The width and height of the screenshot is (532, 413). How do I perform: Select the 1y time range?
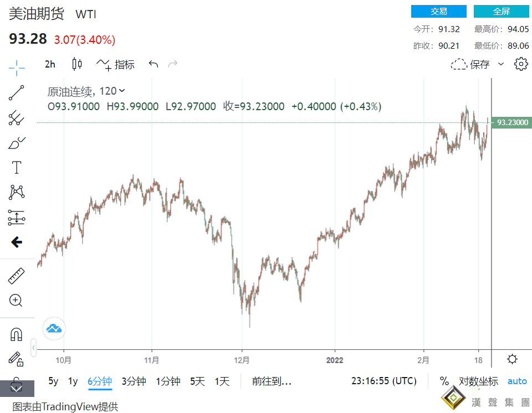point(73,381)
